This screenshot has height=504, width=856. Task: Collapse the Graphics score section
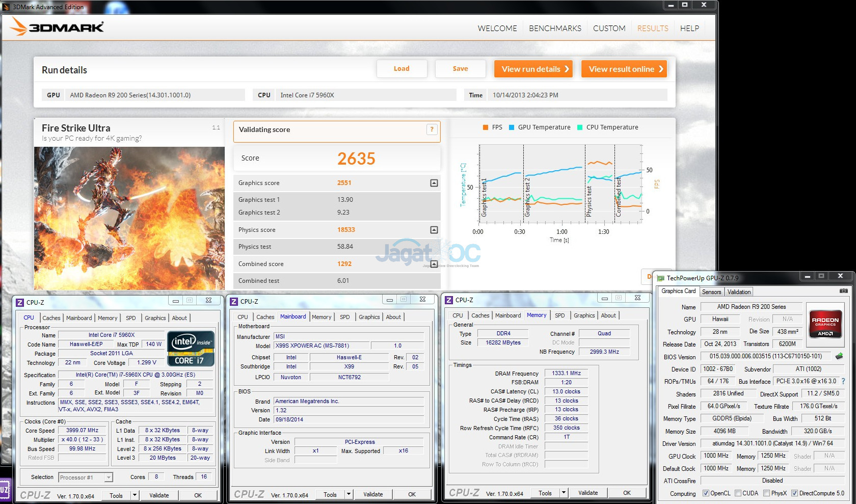click(x=434, y=183)
